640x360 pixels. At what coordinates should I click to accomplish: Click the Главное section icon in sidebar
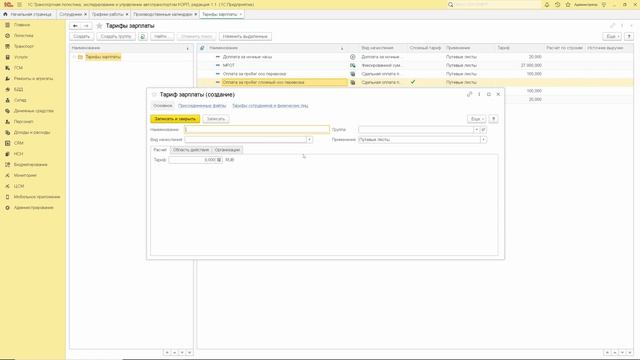pos(7,25)
